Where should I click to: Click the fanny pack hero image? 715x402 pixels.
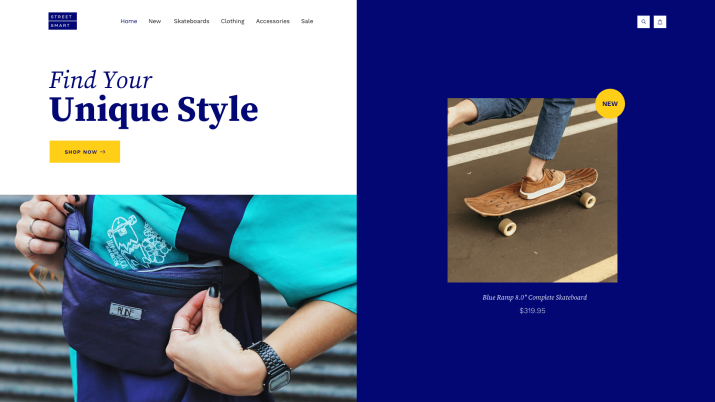(178, 299)
